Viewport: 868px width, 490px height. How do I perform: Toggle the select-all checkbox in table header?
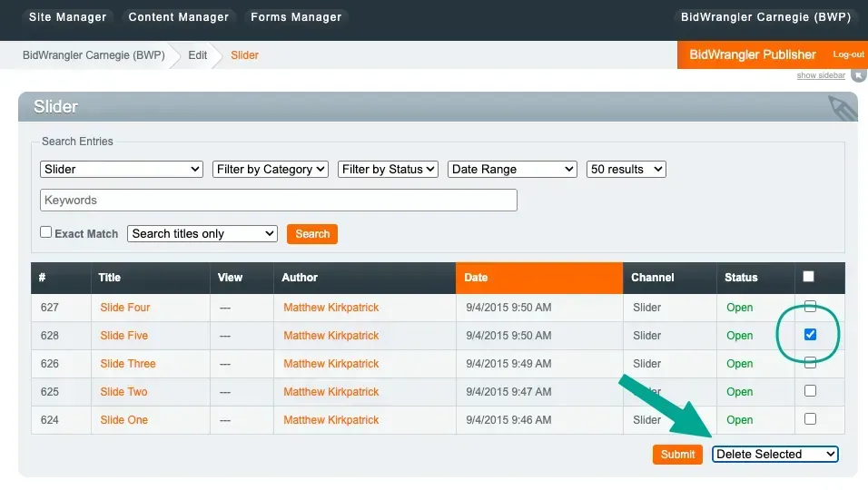click(808, 277)
